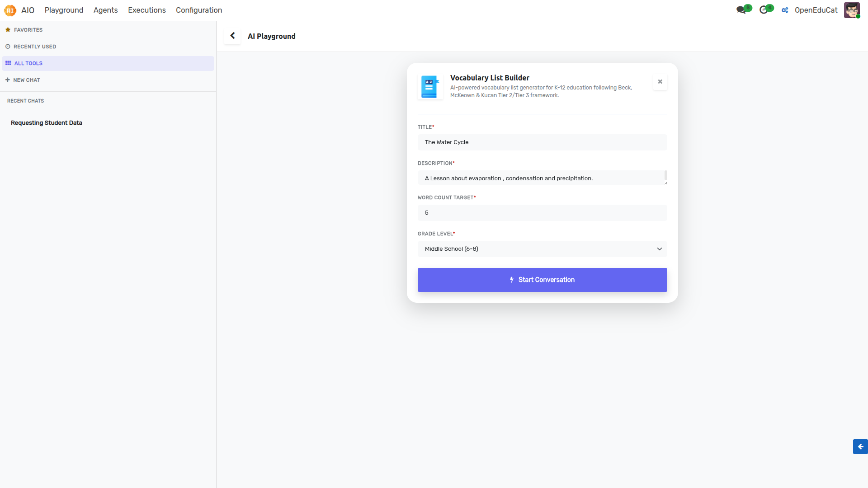Open Recently Used in the sidebar
The width and height of the screenshot is (868, 488).
pos(108,47)
